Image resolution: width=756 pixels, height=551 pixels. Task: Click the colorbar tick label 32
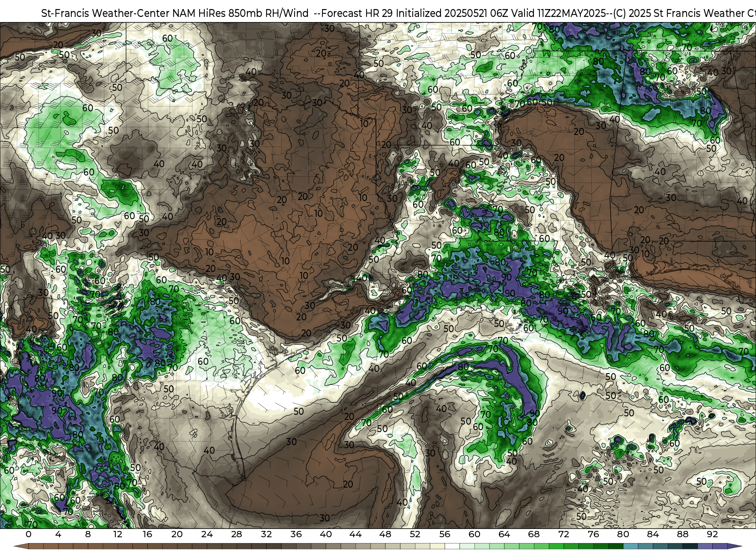[x=266, y=534]
